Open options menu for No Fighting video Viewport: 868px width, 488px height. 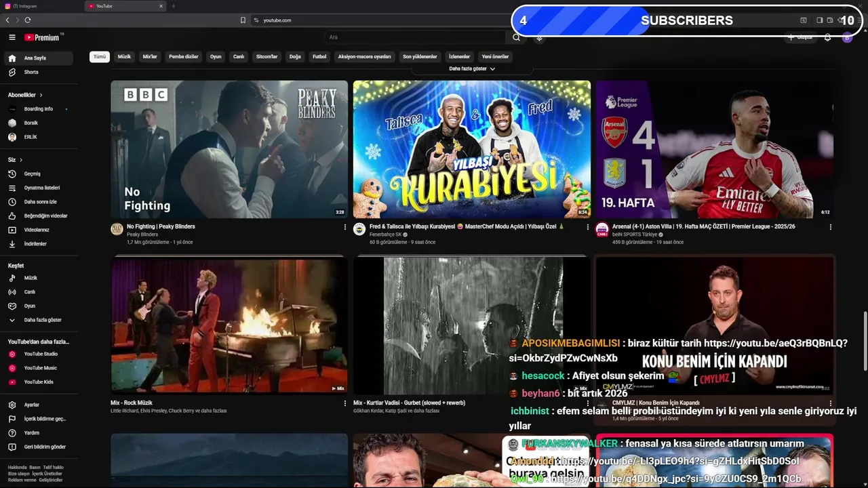point(344,227)
